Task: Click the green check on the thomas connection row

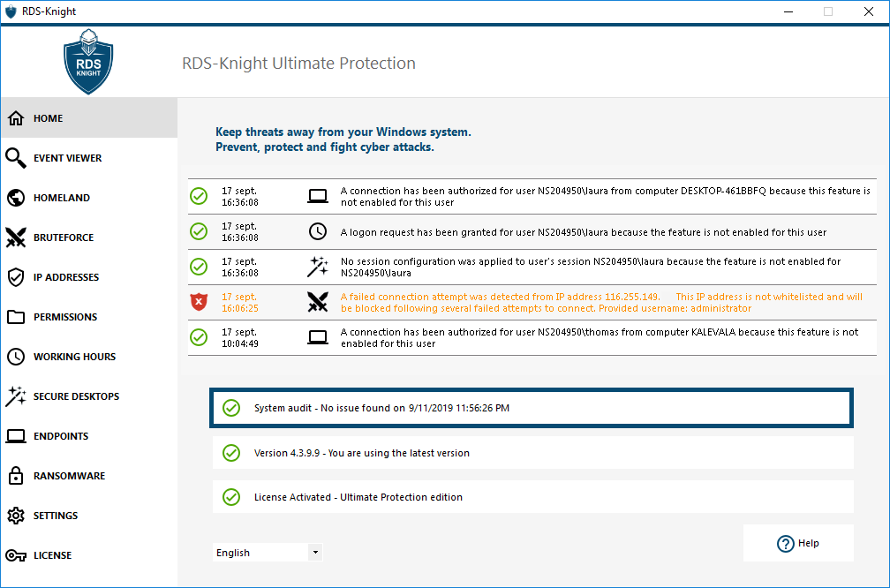Action: 199,337
